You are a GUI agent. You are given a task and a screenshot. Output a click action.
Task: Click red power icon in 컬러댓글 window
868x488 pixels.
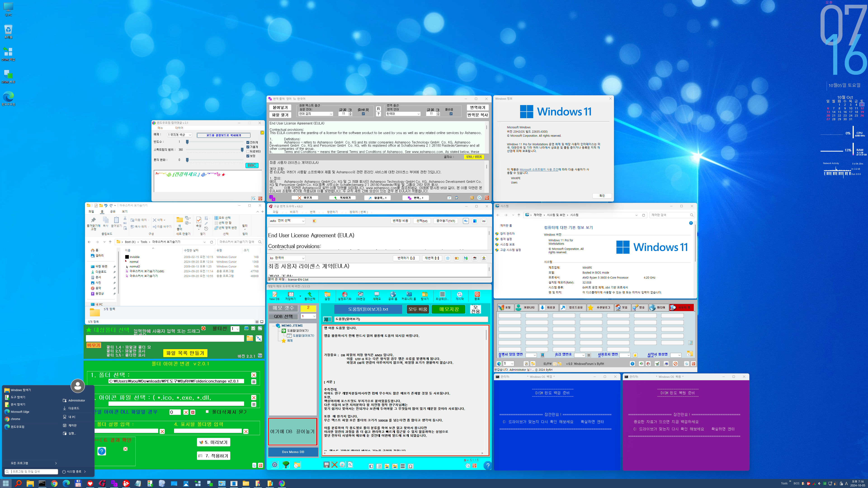260,198
